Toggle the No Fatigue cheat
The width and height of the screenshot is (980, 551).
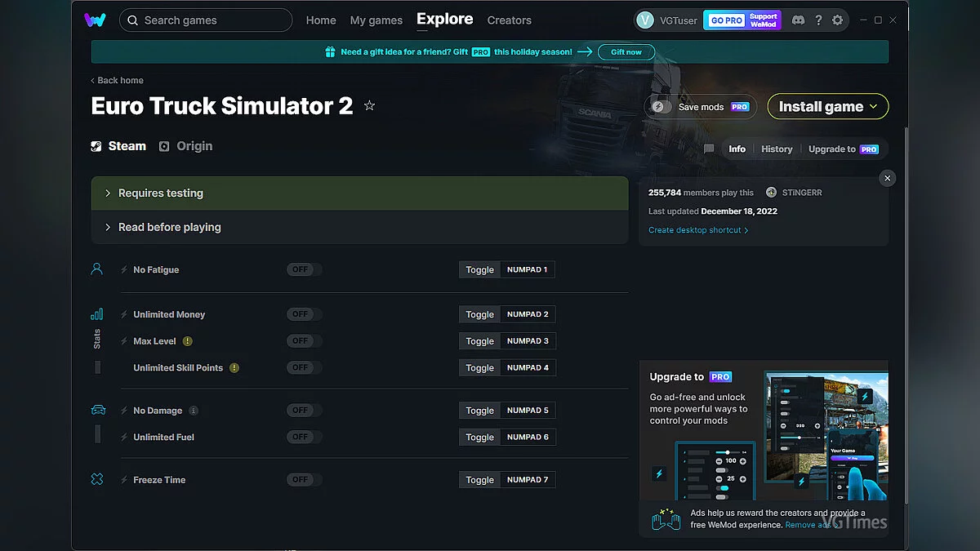pyautogui.click(x=479, y=269)
